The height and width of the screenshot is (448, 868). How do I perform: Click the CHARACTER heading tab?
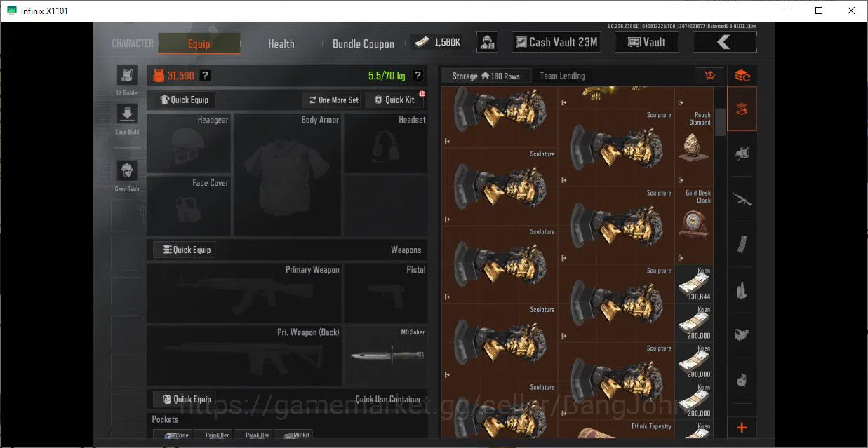pyautogui.click(x=133, y=43)
